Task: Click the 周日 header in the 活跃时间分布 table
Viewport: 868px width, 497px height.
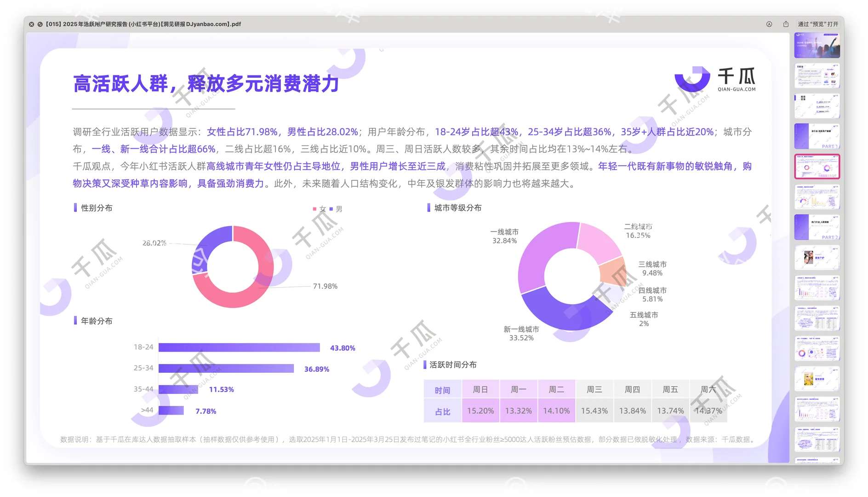Action: [x=480, y=389]
